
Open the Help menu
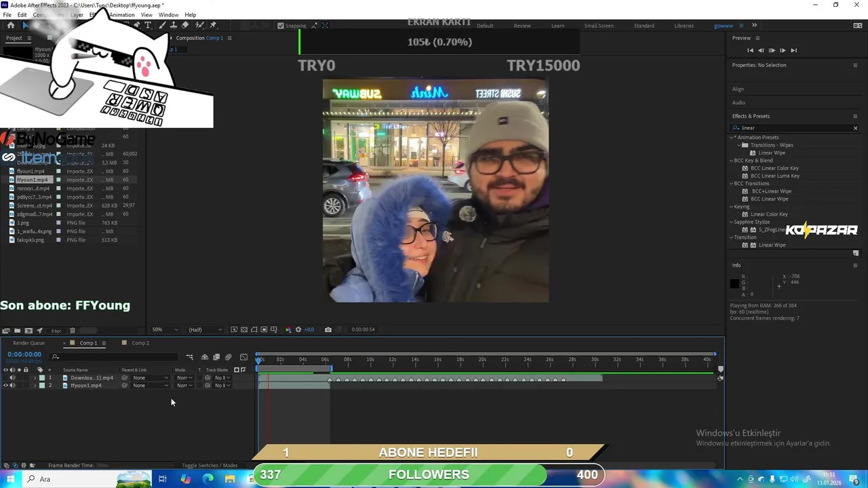click(191, 15)
